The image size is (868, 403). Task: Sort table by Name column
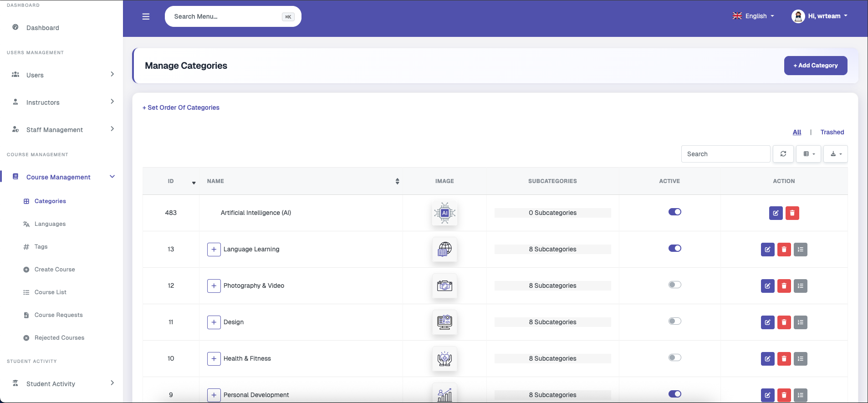point(301,181)
